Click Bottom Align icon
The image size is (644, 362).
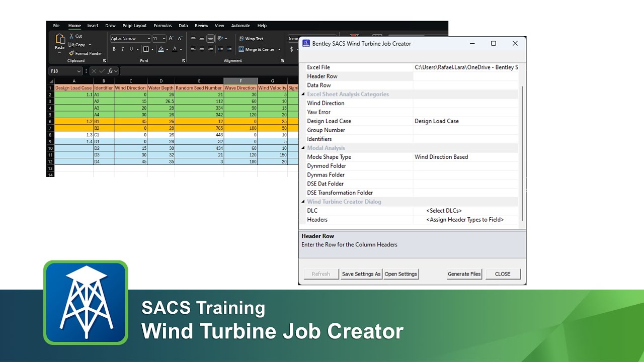[210, 38]
